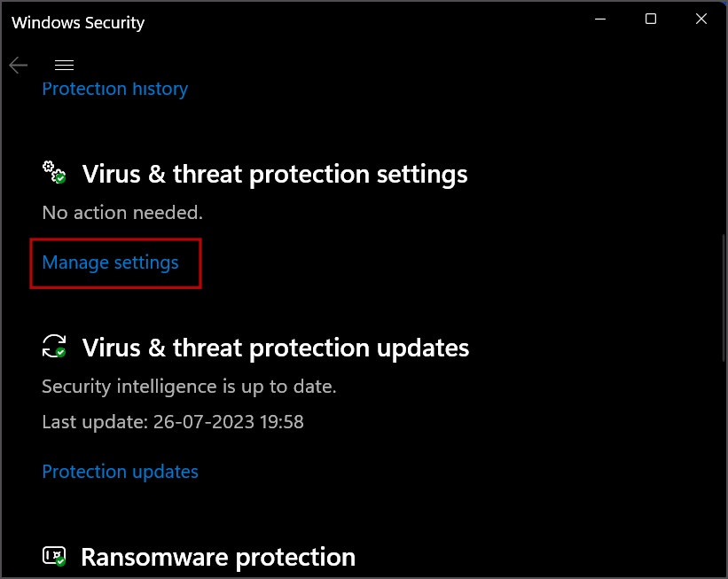Viewport: 728px width, 579px height.
Task: Click 'Security intelligence is up to date' text
Action: click(x=190, y=387)
